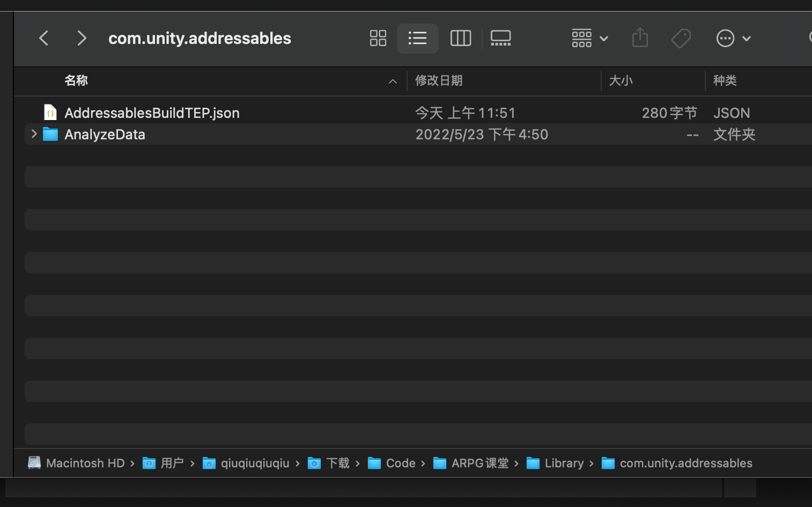This screenshot has width=812, height=507.
Task: Switch to column view
Action: pyautogui.click(x=461, y=39)
